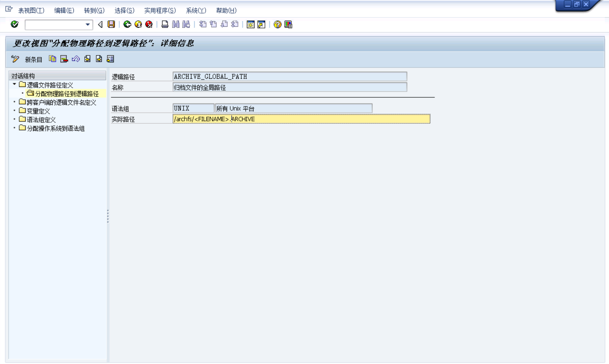Image resolution: width=609 pixels, height=364 pixels.
Task: Select 变量定义 tree item
Action: pyautogui.click(x=38, y=111)
